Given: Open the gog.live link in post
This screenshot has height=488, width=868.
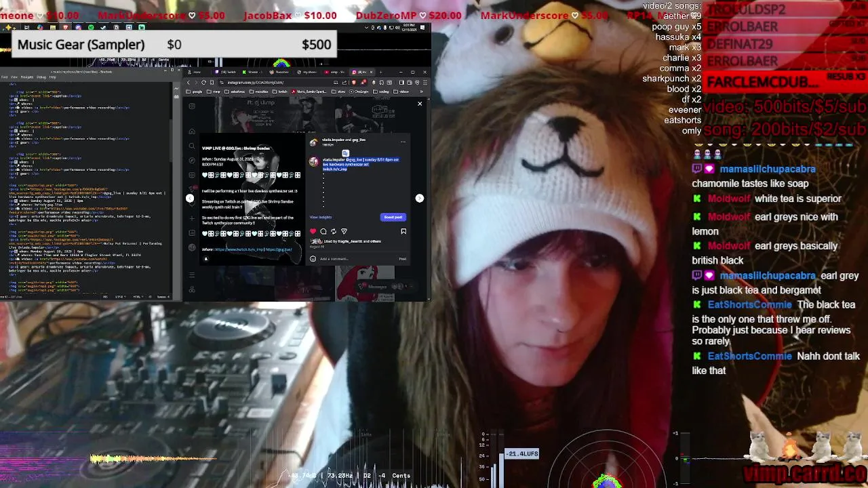Looking at the screenshot, I should [279, 249].
